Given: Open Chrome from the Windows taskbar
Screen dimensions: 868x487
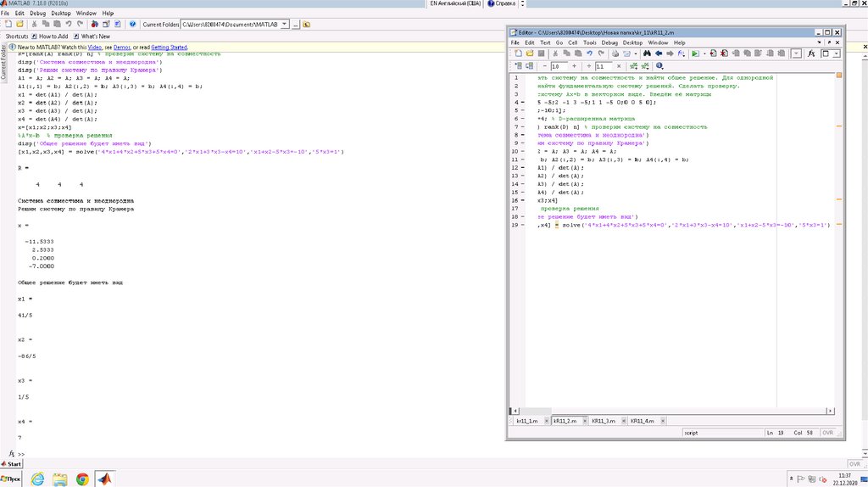Looking at the screenshot, I should [83, 479].
